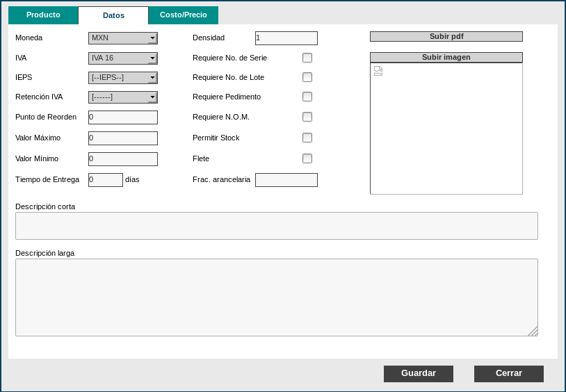This screenshot has width=566, height=392.
Task: Check the Flete checkbox
Action: tap(307, 158)
